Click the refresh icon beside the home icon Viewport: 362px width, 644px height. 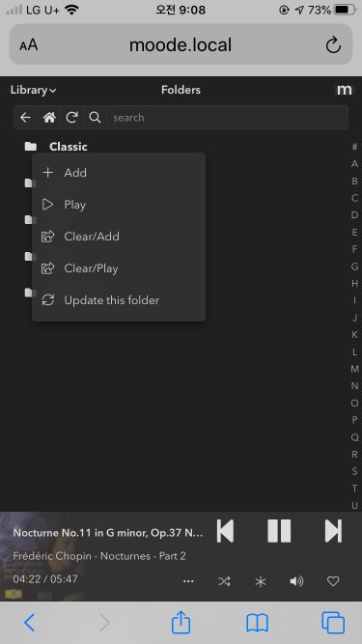pos(71,118)
